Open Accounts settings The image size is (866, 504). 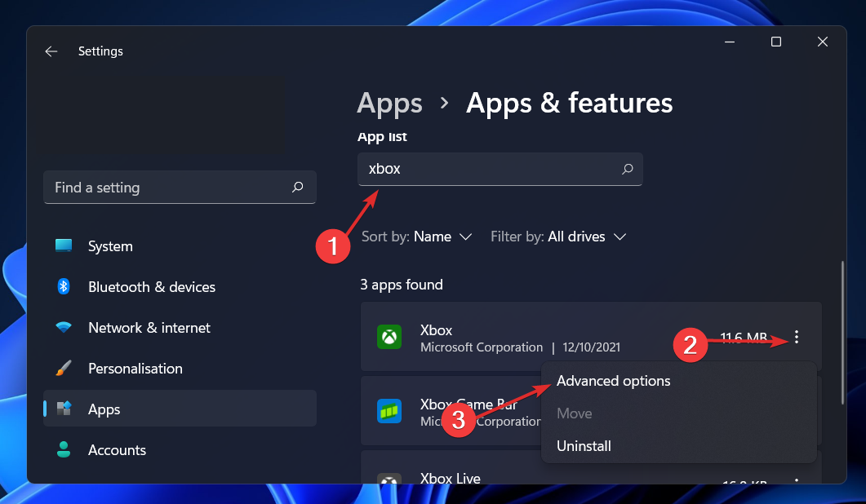click(180, 449)
